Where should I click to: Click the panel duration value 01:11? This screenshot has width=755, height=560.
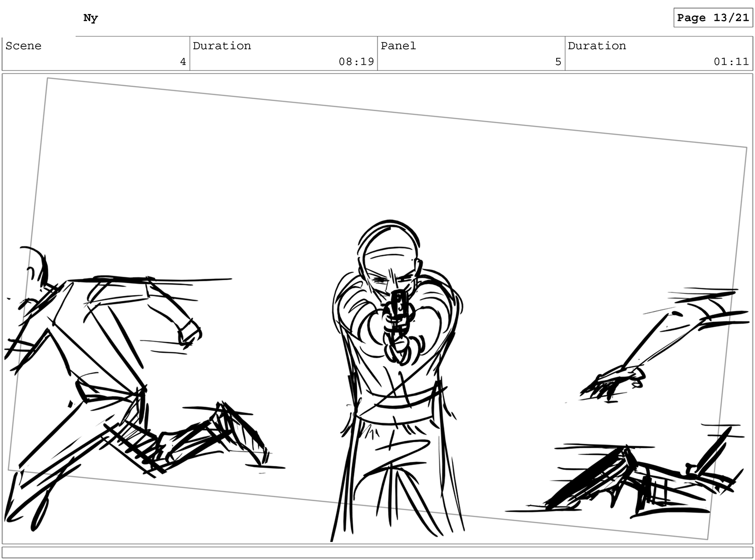pos(731,61)
